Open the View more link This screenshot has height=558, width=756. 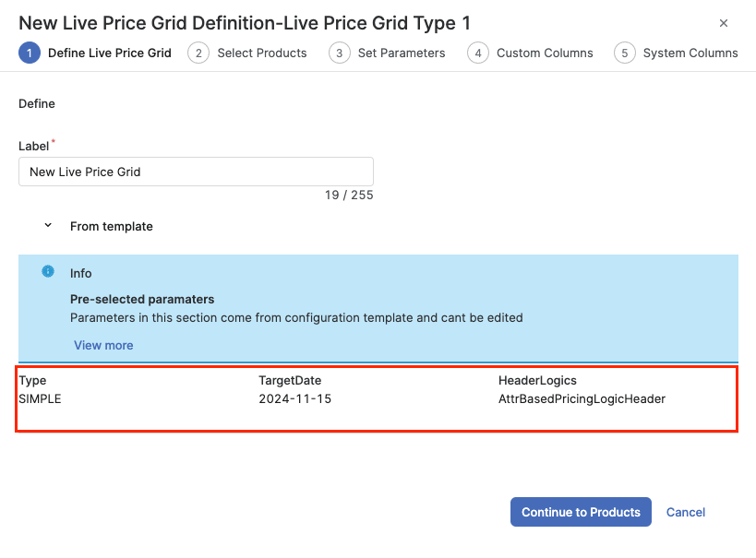pos(103,345)
